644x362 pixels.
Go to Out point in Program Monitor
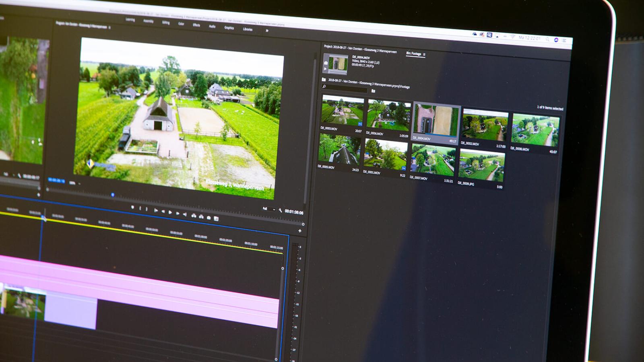185,214
